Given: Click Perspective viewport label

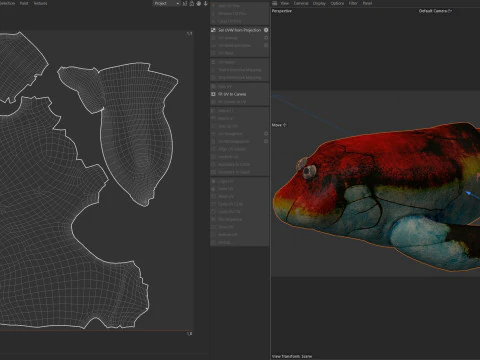Looking at the screenshot, I should pos(282,11).
